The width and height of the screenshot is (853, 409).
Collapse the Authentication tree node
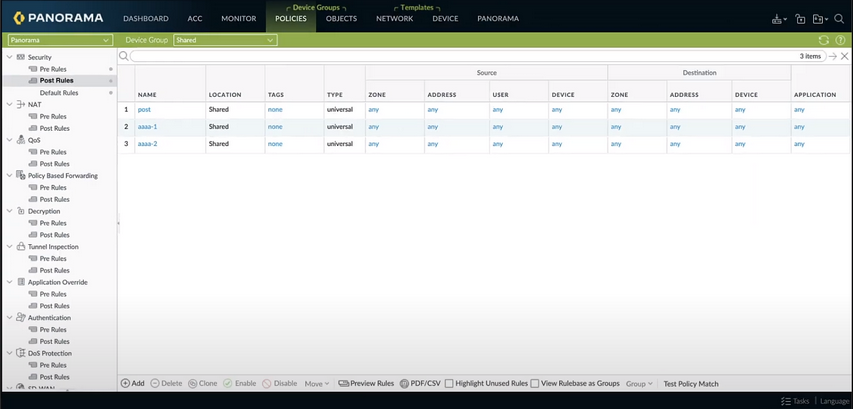point(10,318)
